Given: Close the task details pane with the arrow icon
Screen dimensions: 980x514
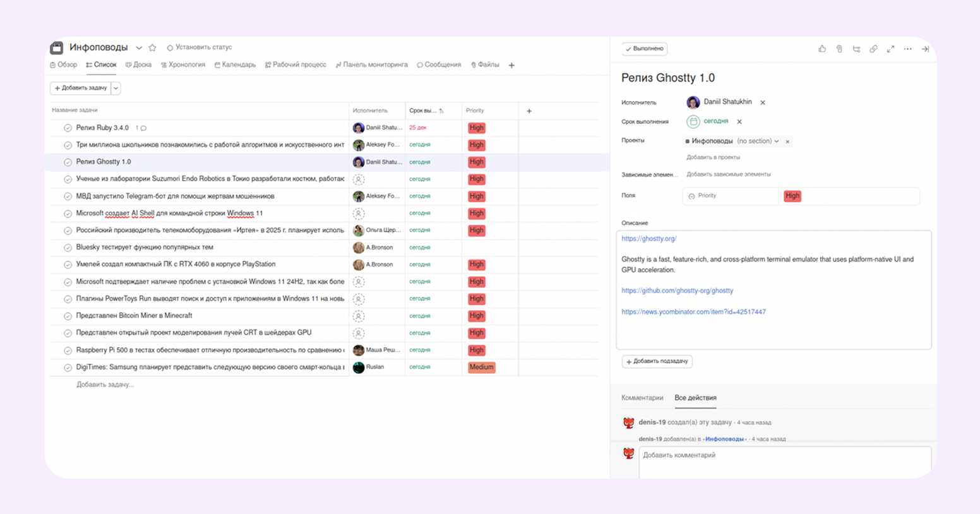Looking at the screenshot, I should tap(925, 49).
